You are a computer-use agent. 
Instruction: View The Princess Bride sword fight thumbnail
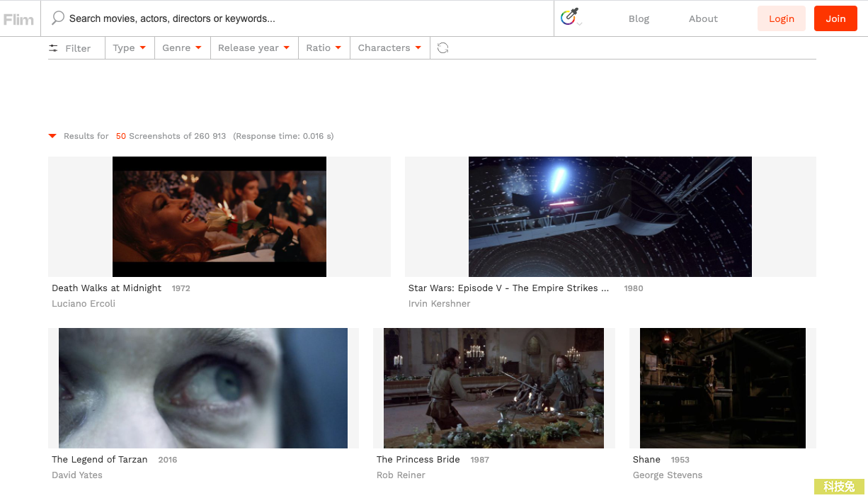pyautogui.click(x=493, y=388)
